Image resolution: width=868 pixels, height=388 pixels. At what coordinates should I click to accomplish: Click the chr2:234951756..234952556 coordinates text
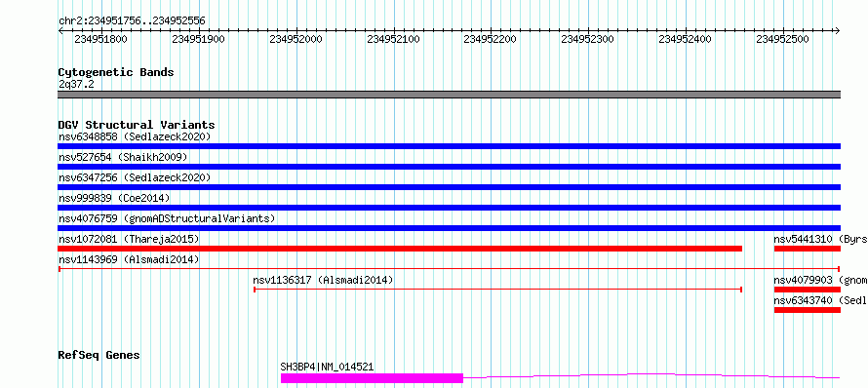tap(132, 21)
